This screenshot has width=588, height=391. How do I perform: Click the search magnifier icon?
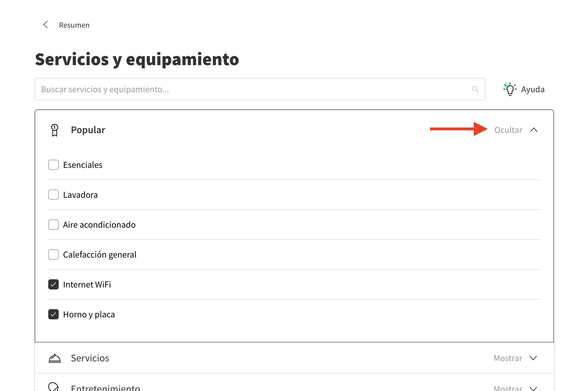click(475, 89)
